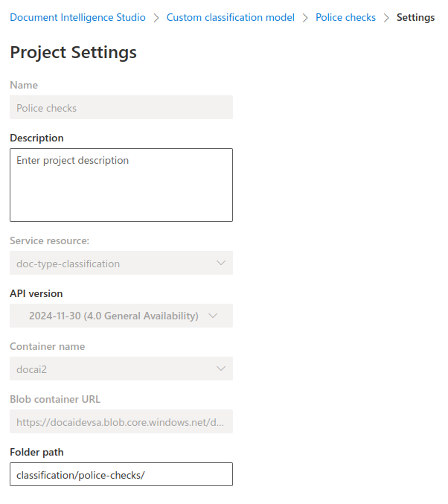This screenshot has width=448, height=504.
Task: Open the Custom classification model breadcrumb link
Action: (231, 17)
